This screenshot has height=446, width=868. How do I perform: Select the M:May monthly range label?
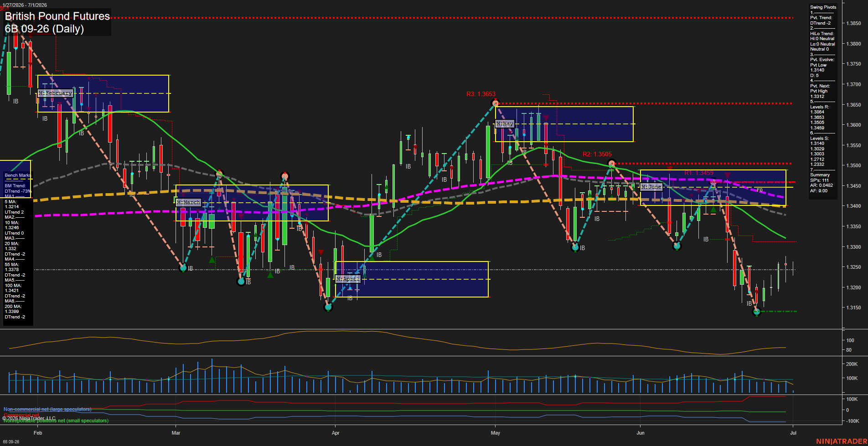click(x=505, y=123)
